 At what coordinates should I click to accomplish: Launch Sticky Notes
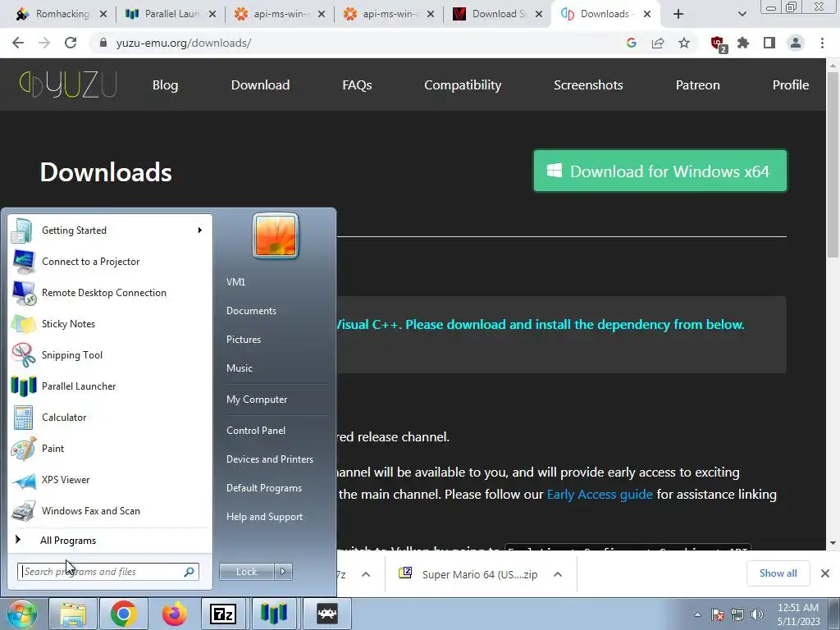110,323
